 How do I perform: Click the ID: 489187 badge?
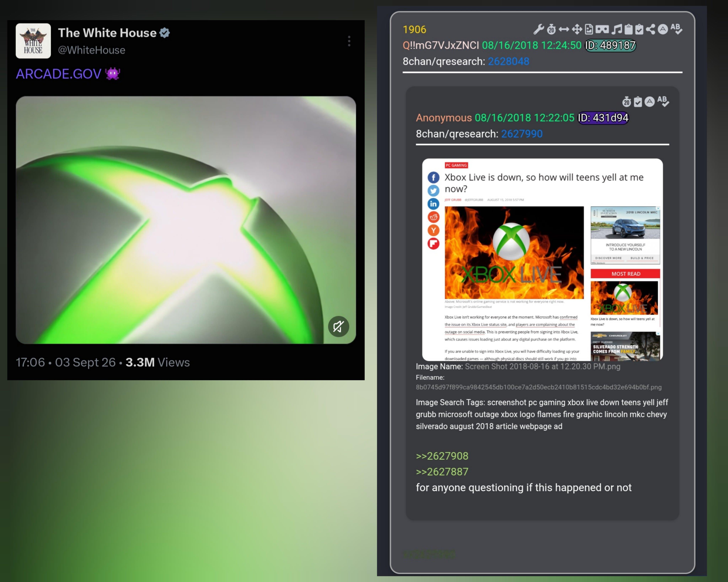point(610,45)
